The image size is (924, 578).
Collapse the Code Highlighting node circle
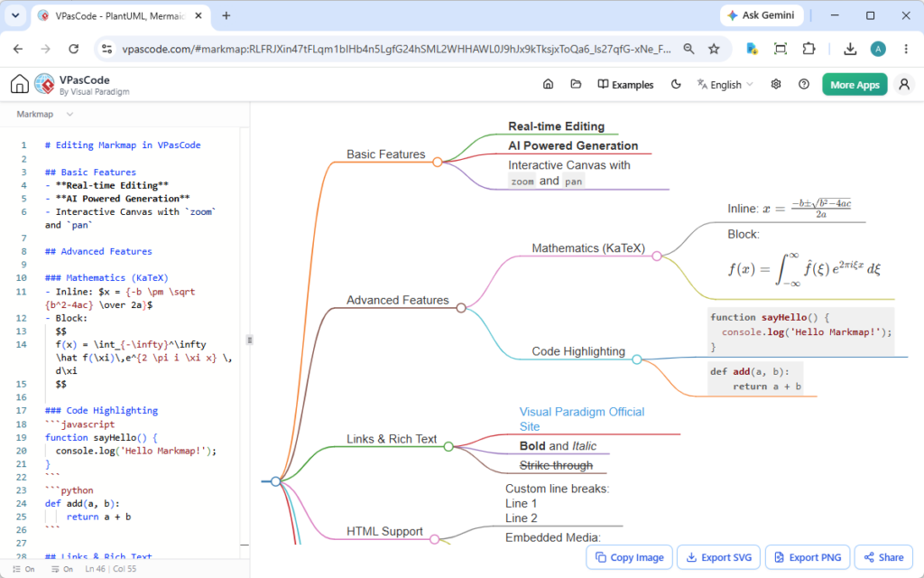coord(637,359)
